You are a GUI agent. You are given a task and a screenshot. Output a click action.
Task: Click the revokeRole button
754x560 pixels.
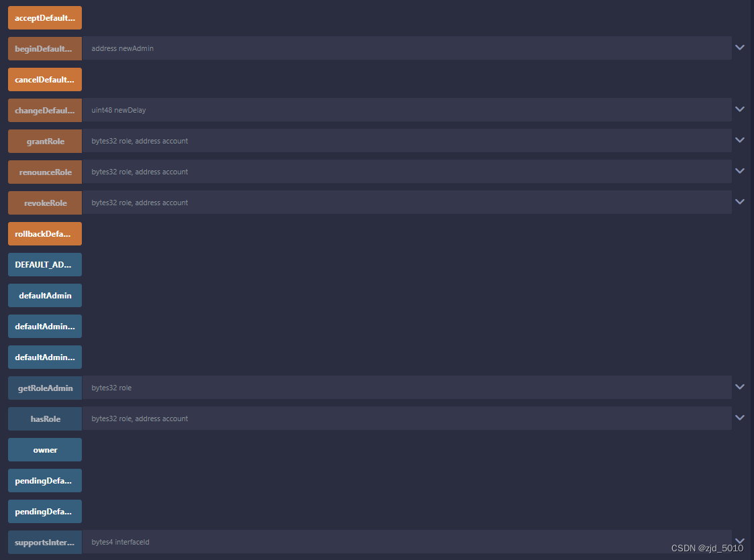point(45,203)
